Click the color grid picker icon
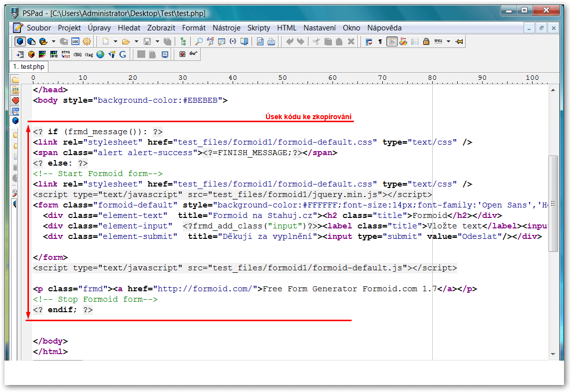The image size is (571, 392). tap(42, 54)
